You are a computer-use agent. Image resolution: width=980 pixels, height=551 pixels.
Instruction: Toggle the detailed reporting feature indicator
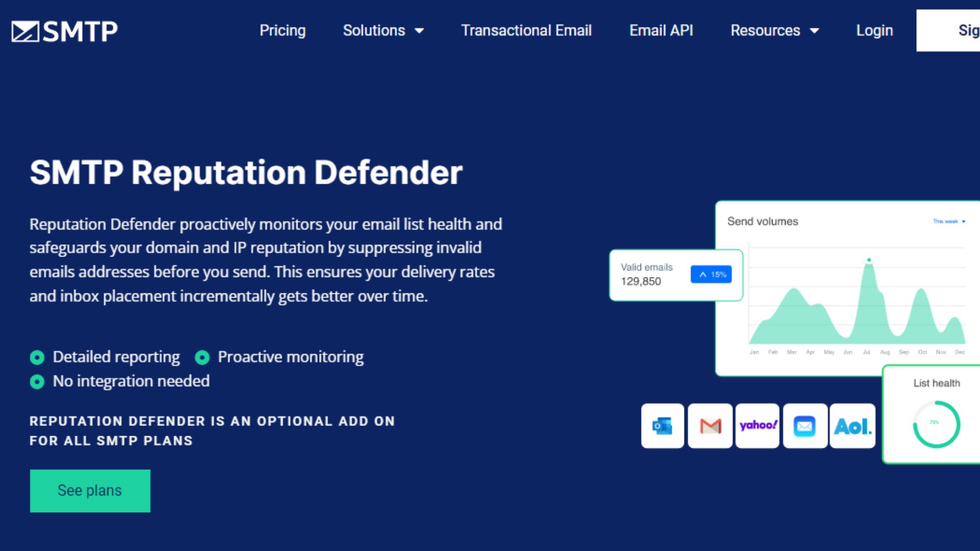38,357
